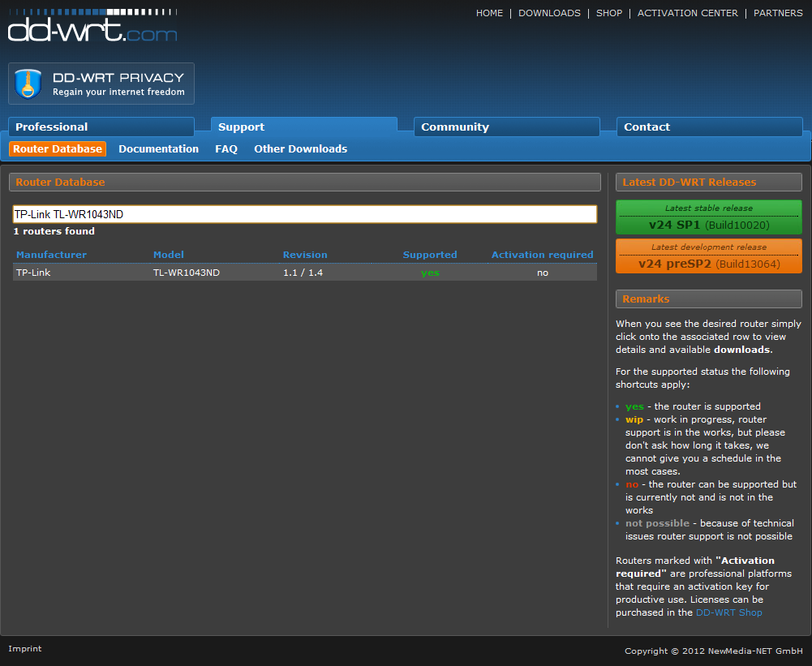Screen dimensions: 812x666
Task: Open the Documentation submenu item
Action: (x=158, y=149)
